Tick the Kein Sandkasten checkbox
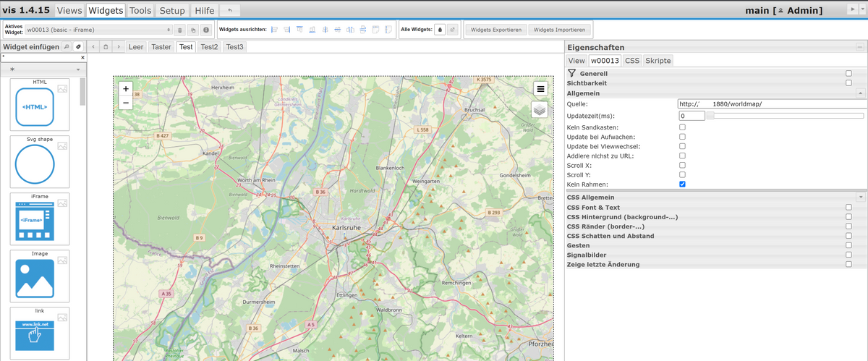Image resolution: width=868 pixels, height=361 pixels. tap(682, 127)
